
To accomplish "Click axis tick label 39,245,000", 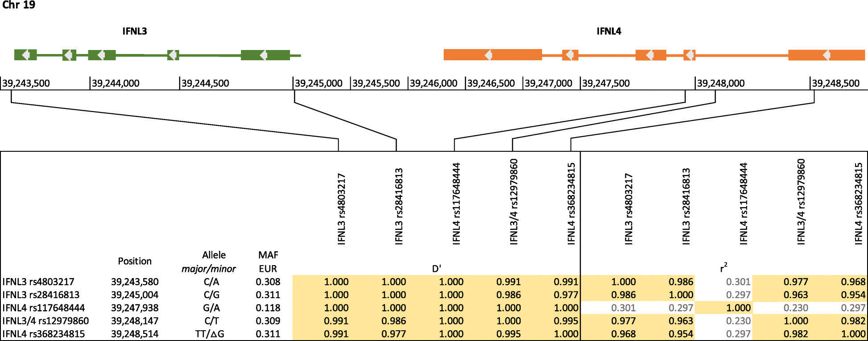I will click(x=318, y=83).
